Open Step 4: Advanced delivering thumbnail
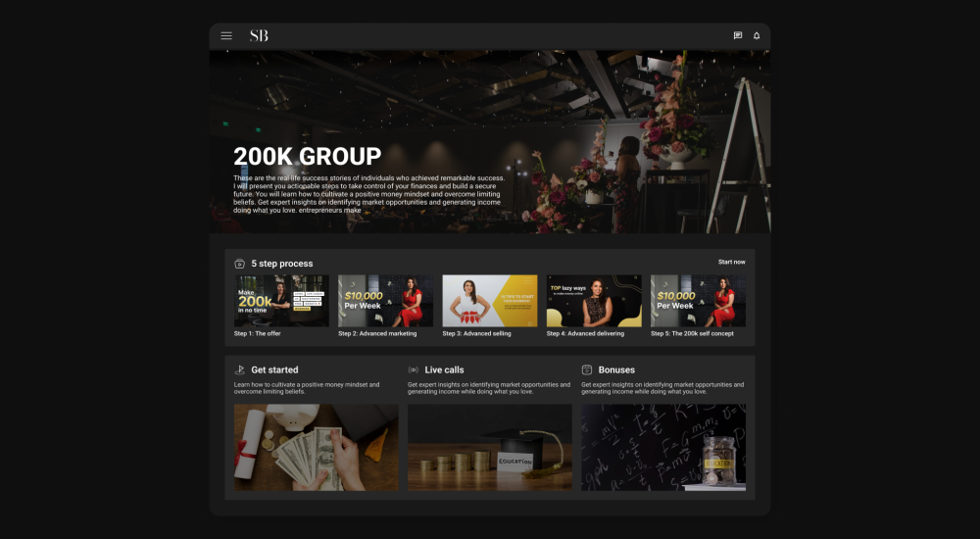This screenshot has width=980, height=539. (594, 301)
